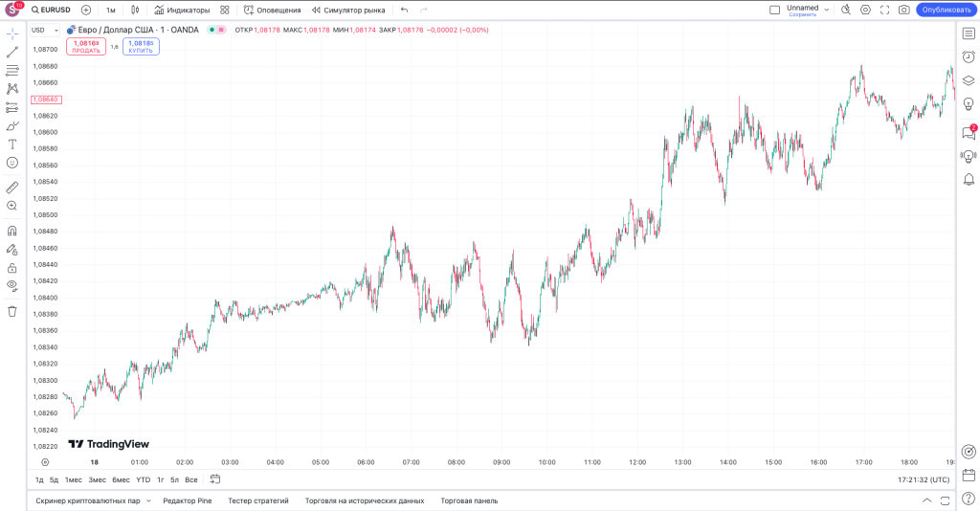Select the brush drawing tool
The image size is (980, 511).
point(11,125)
